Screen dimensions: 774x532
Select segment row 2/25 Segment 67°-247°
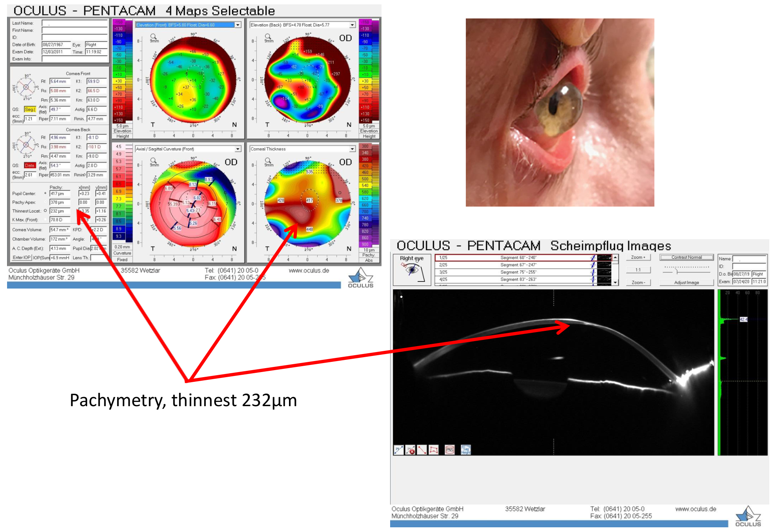(523, 265)
